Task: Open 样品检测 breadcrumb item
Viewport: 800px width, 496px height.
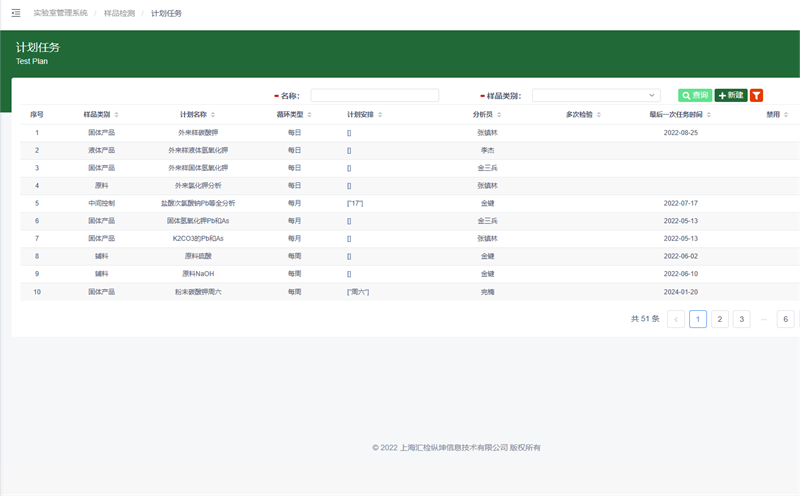Action: pos(119,13)
